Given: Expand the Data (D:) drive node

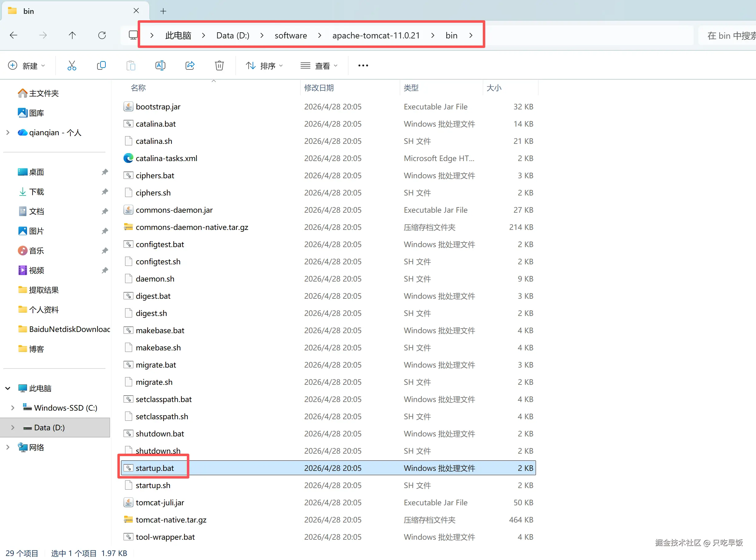Looking at the screenshot, I should click(x=13, y=428).
